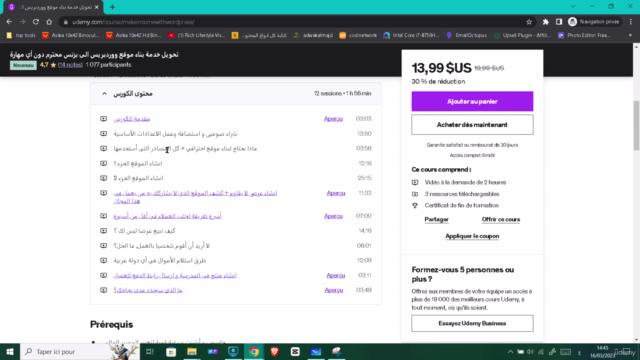Open the Photo Editor bookmark
This screenshot has width=640, height=360.
[584, 36]
